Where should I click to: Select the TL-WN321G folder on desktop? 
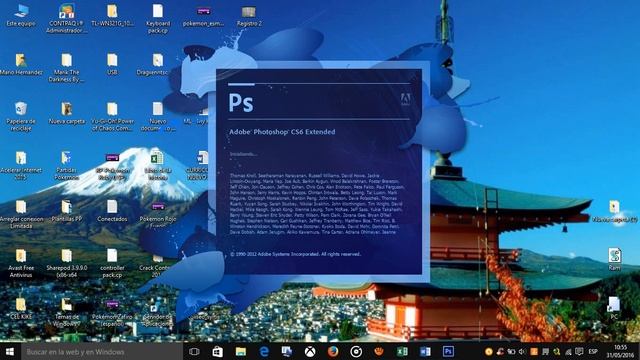click(112, 16)
